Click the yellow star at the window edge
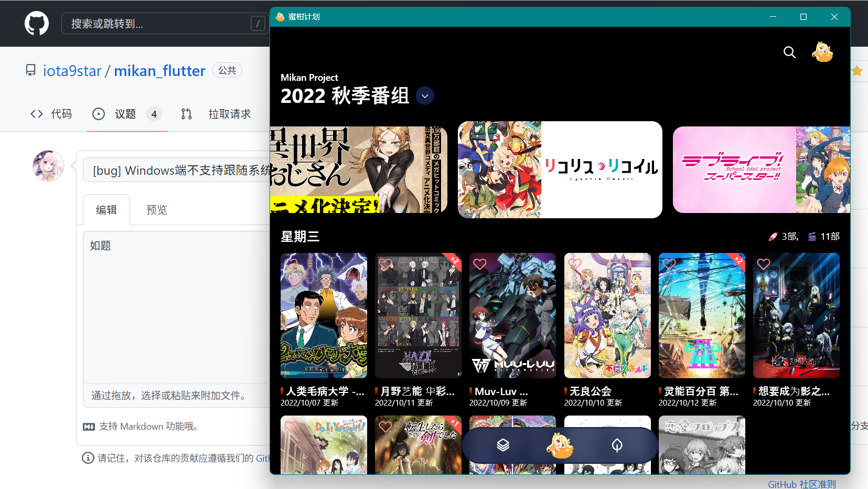868x489 pixels. pyautogui.click(x=857, y=70)
